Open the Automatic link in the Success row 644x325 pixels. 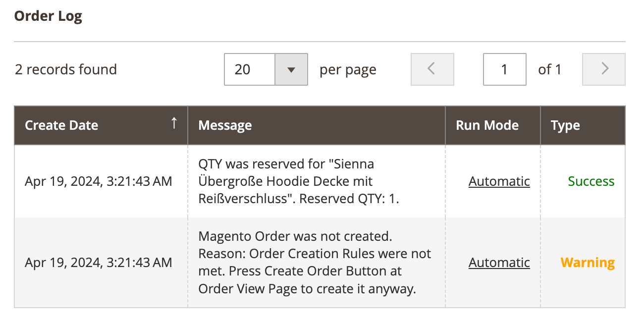[499, 181]
